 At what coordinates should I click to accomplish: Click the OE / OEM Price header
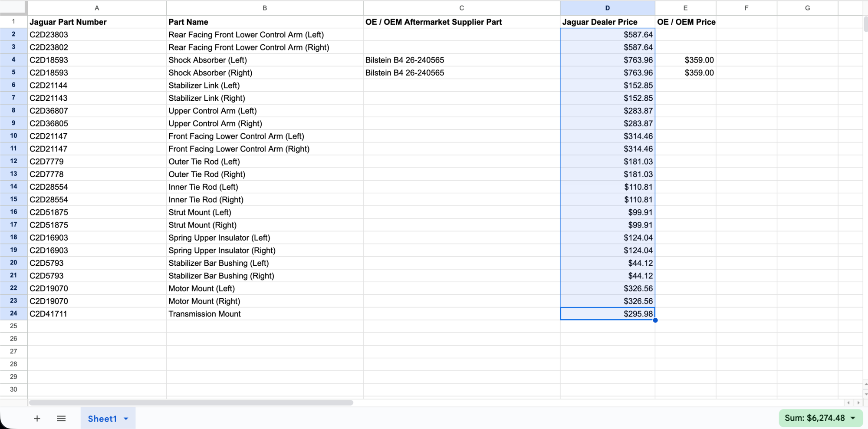click(x=685, y=22)
